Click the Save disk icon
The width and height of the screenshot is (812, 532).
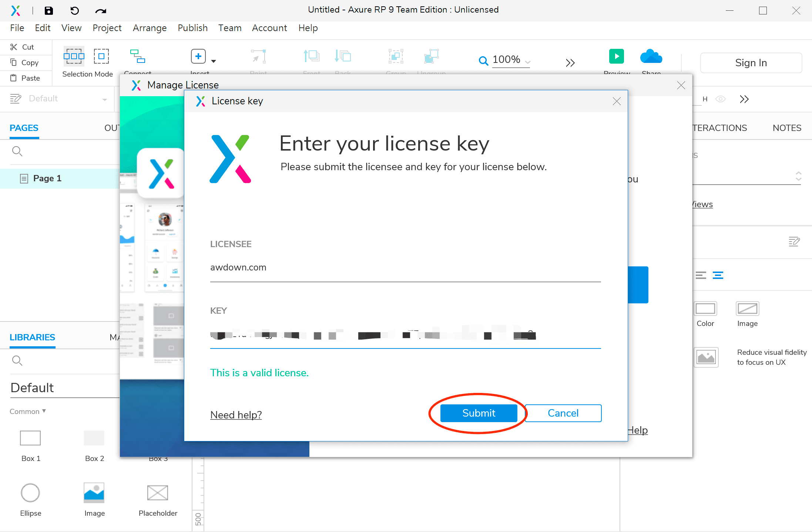[48, 10]
